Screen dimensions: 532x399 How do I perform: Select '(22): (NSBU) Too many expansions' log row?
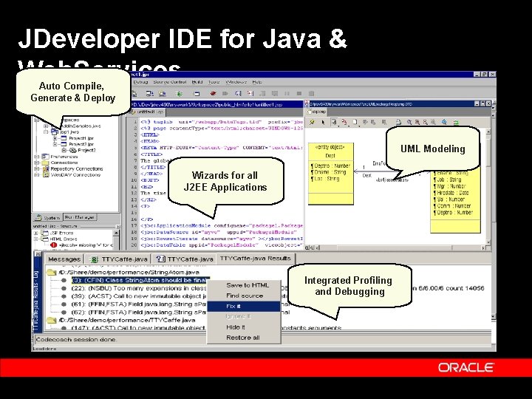click(x=139, y=288)
